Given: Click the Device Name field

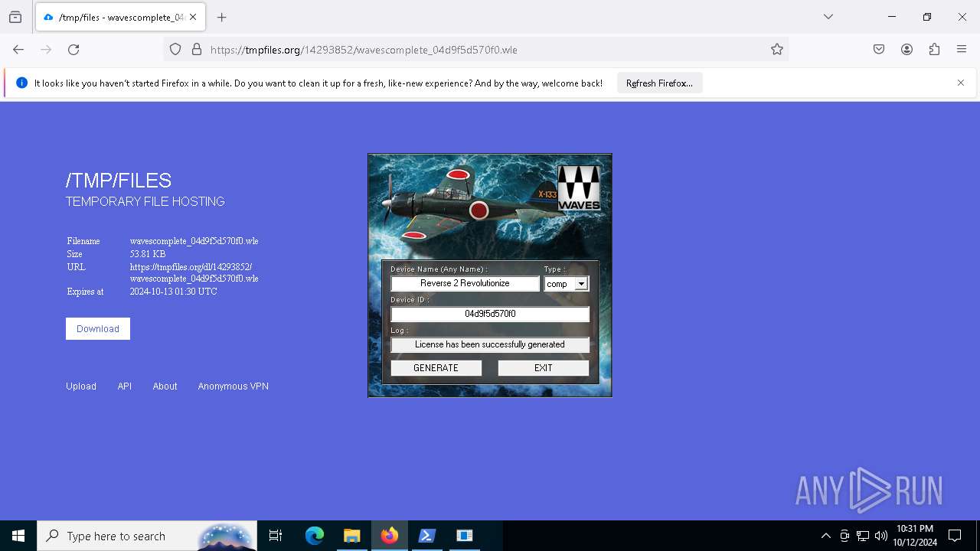Looking at the screenshot, I should pos(465,283).
